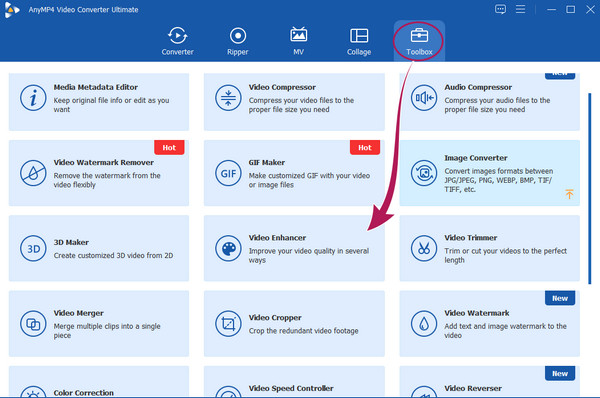Open the hamburger menu in title bar
Viewport: 600px width, 398px height.
[520, 9]
